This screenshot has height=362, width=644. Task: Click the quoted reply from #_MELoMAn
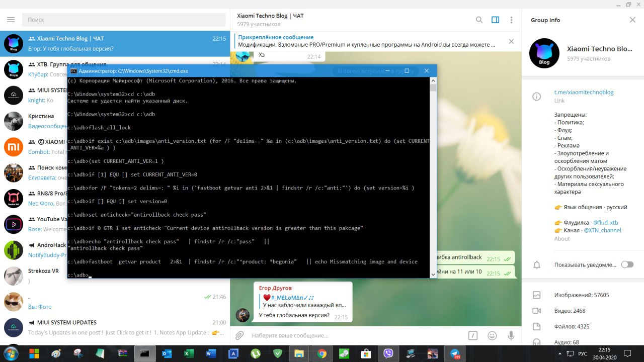[x=304, y=301]
